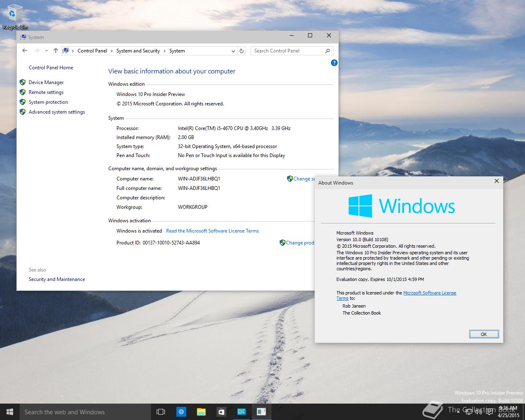525x420 pixels.
Task: Expand the chevron after System and Security
Action: click(164, 51)
